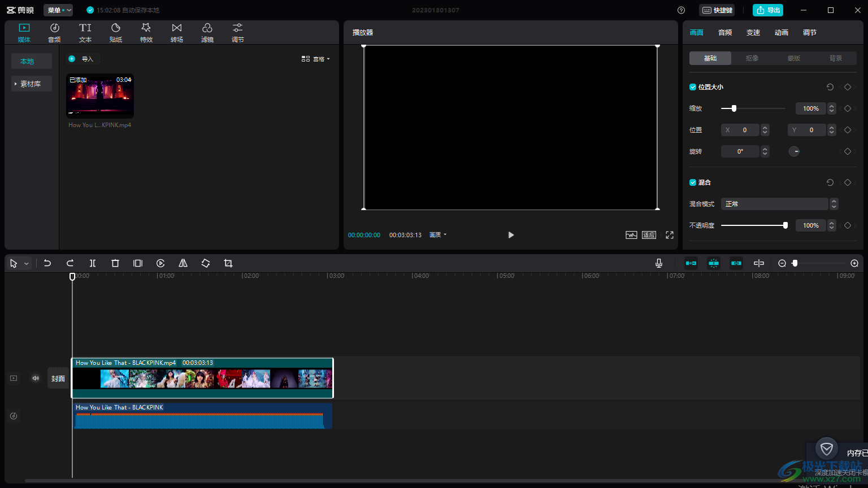868x488 pixels.
Task: Toggle the 位置大小 checkbox
Action: (x=693, y=87)
